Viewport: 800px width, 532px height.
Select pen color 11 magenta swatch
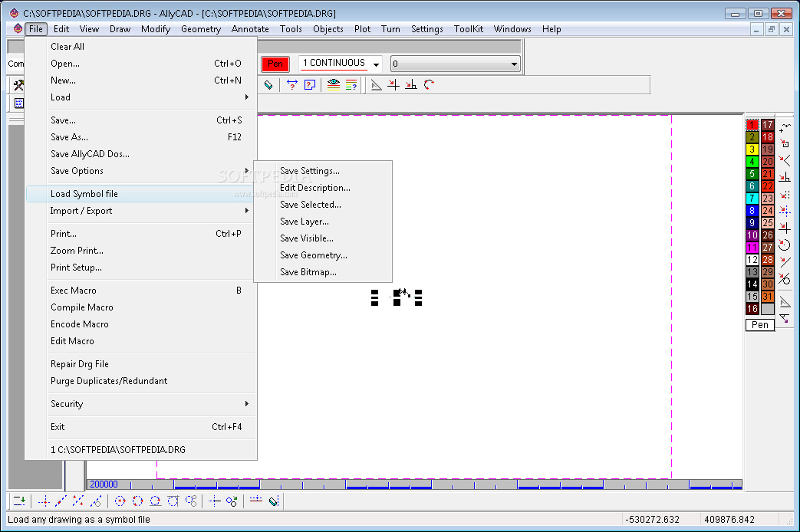click(752, 248)
